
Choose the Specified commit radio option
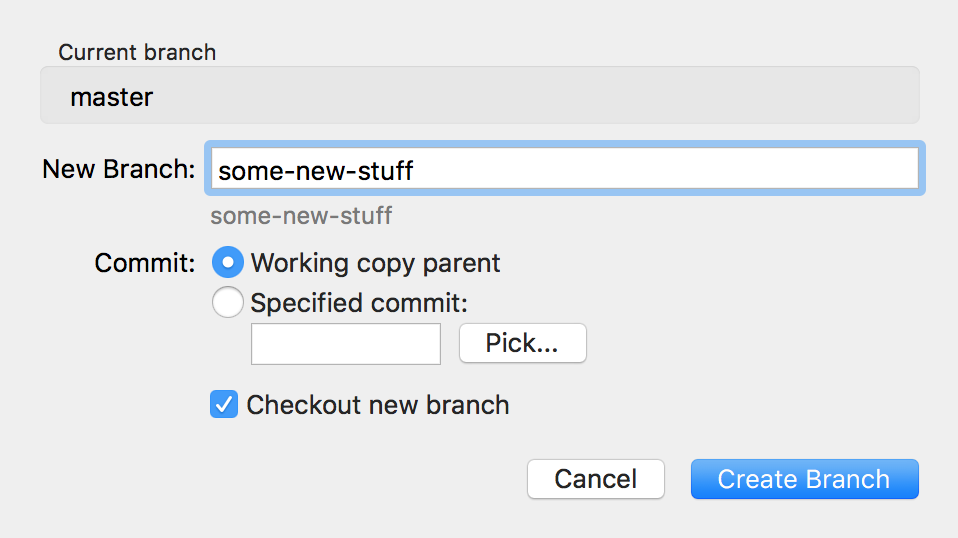pyautogui.click(x=228, y=302)
